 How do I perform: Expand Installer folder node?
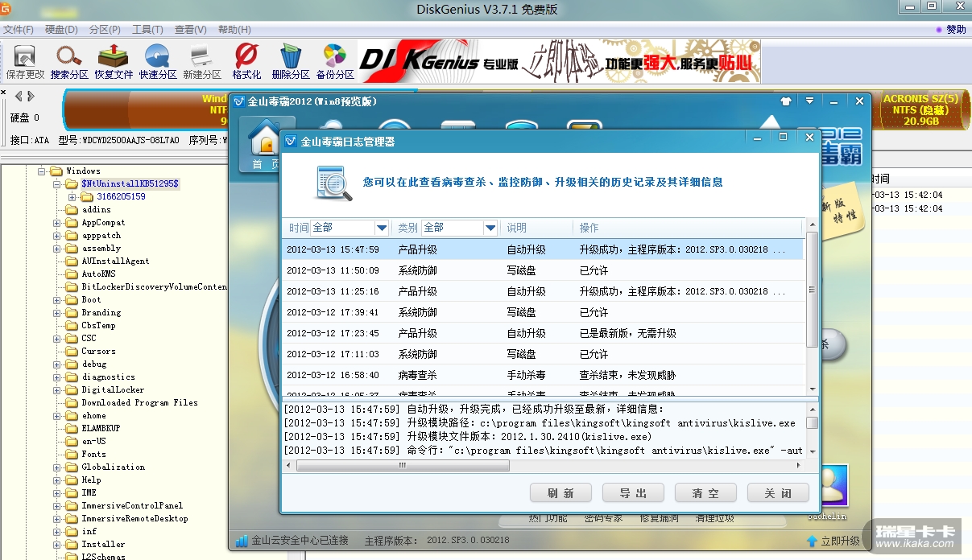[57, 545]
